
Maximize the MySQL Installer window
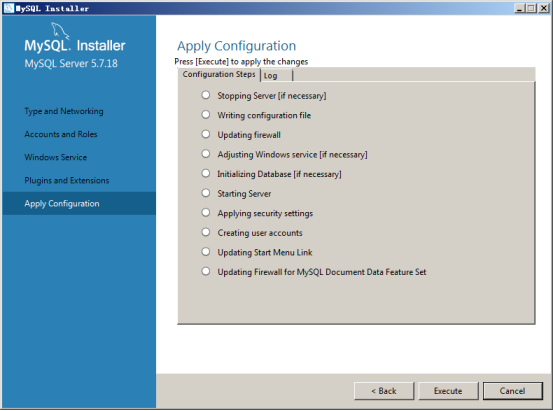pyautogui.click(x=531, y=8)
